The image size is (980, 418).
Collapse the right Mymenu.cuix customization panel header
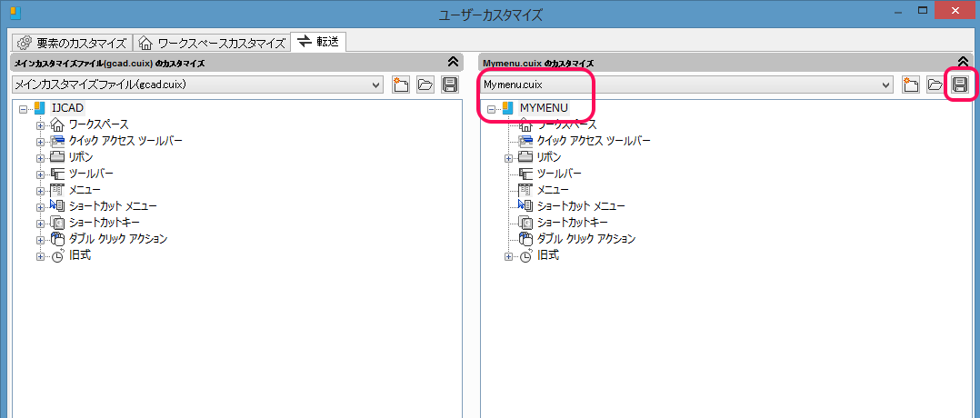963,62
